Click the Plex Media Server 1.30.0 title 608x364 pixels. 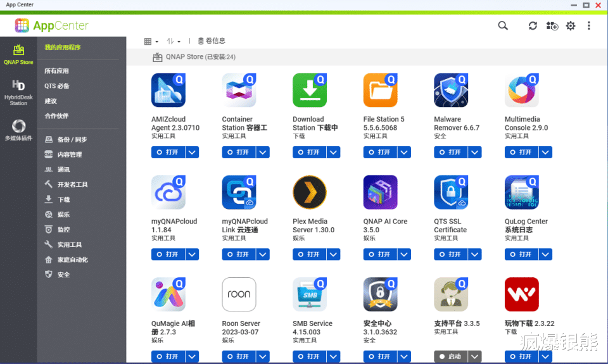click(313, 225)
